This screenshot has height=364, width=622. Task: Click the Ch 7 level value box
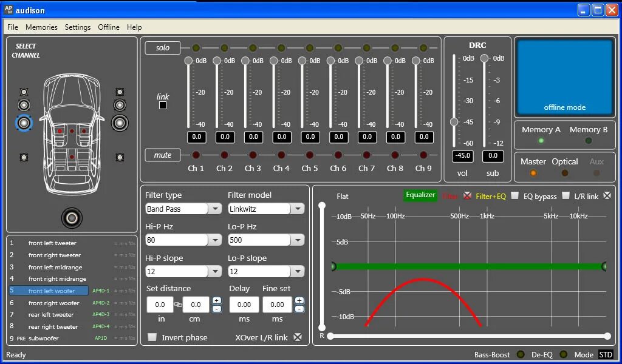point(367,137)
